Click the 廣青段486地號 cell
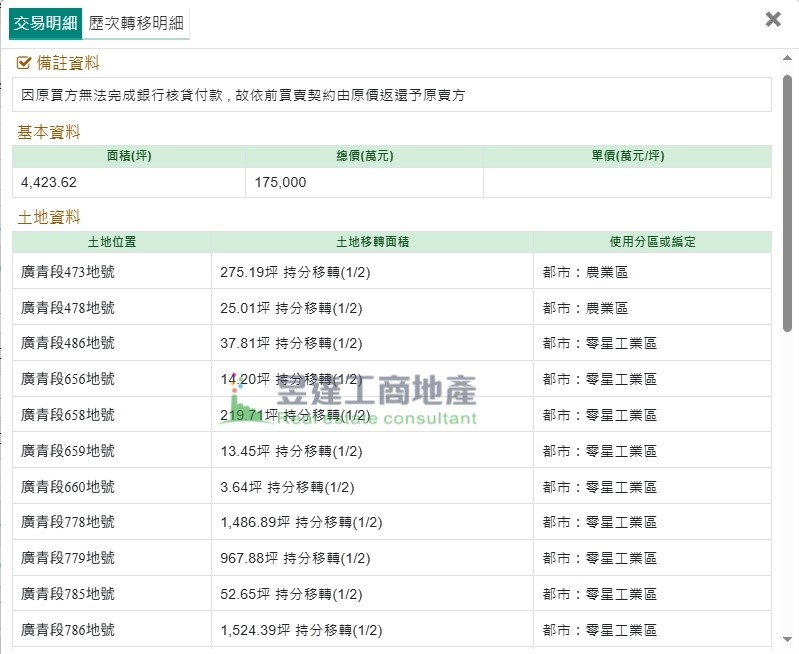 pyautogui.click(x=68, y=343)
